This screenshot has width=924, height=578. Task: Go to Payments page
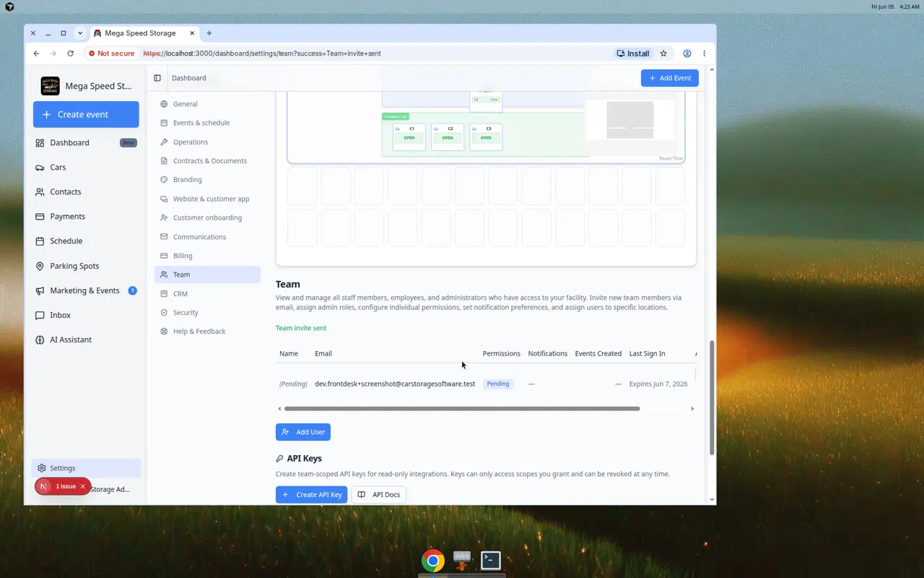tap(86, 216)
